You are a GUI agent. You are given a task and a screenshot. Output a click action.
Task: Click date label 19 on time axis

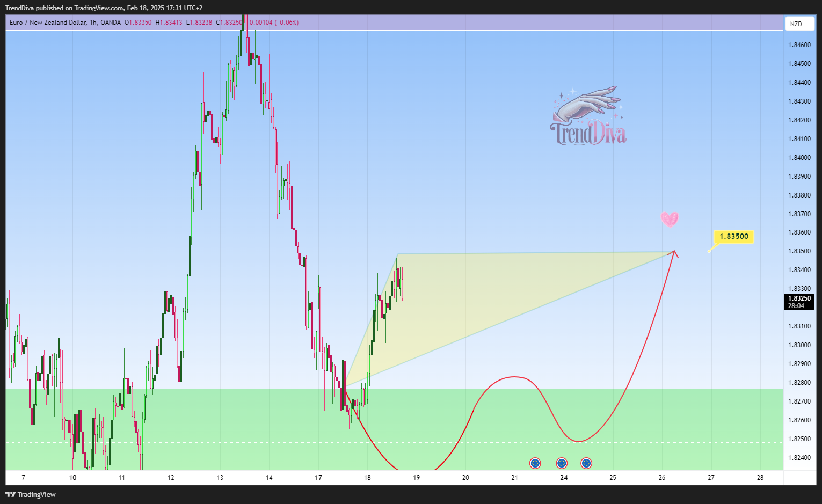pyautogui.click(x=417, y=478)
